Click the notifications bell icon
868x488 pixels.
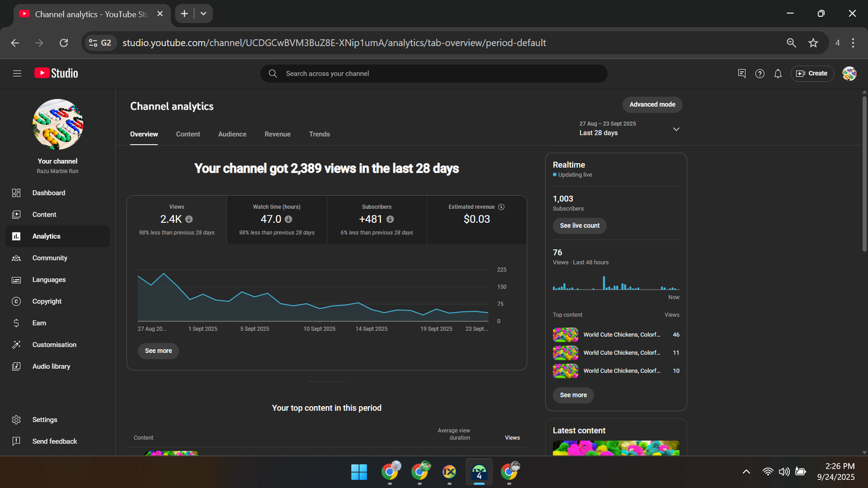coord(777,74)
